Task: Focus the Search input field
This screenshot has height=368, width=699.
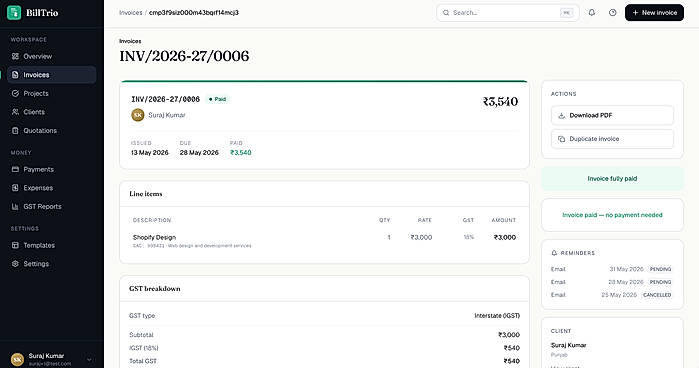Action: tap(508, 12)
